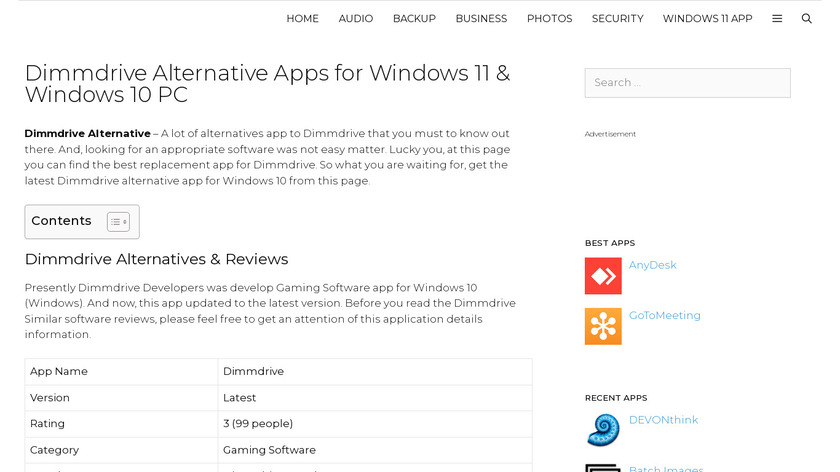Click the 'App Name' table cell
This screenshot has height=472, width=840.
coord(121,372)
